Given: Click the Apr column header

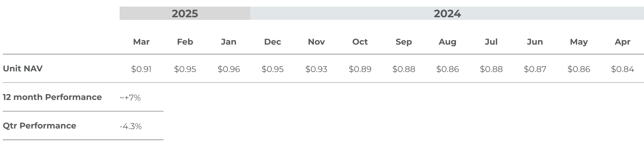Looking at the screenshot, I should pos(623,42).
